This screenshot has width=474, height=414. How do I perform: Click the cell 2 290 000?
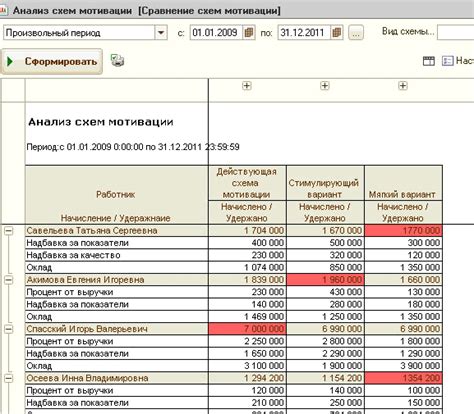click(x=325, y=354)
